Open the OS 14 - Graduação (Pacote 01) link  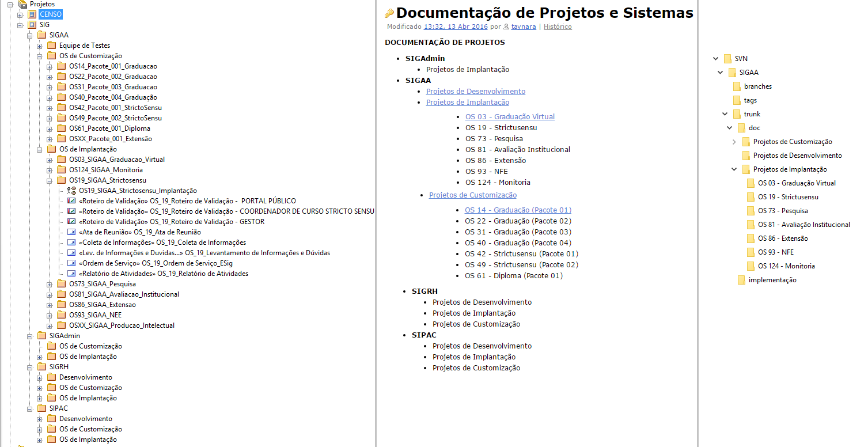coord(518,210)
